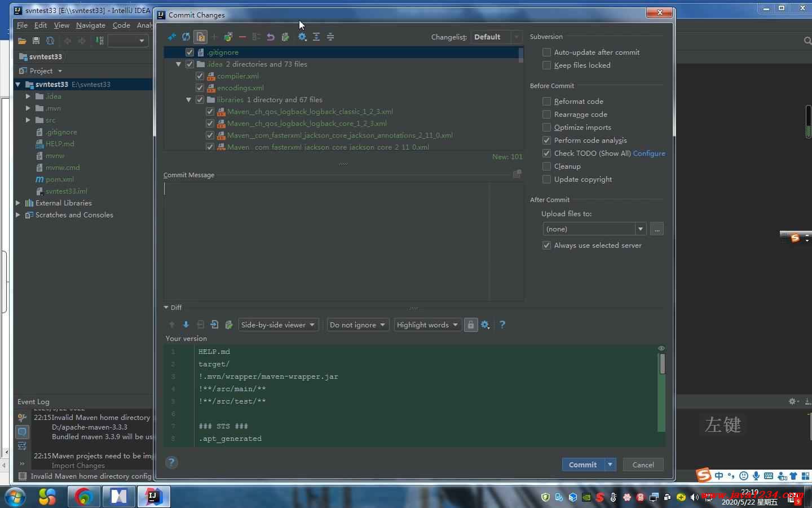Image resolution: width=812 pixels, height=508 pixels.
Task: Select encodings.xml in the changes tree
Action: pyautogui.click(x=240, y=87)
